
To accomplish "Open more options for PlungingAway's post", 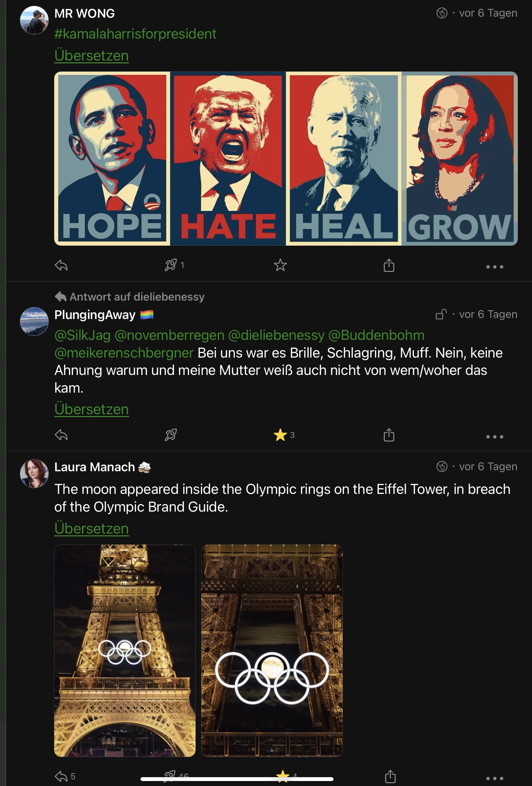I will [495, 437].
